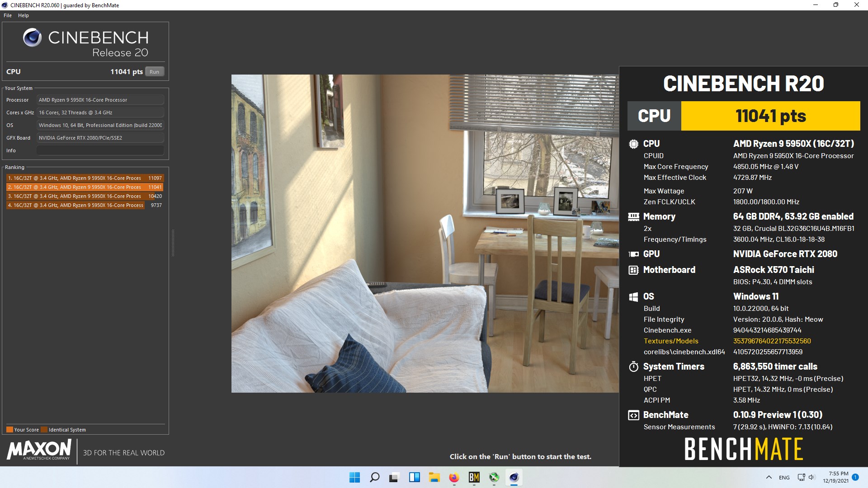868x488 pixels.
Task: Click the memory timings 3600.04 MHz CL16 value
Action: pos(779,239)
